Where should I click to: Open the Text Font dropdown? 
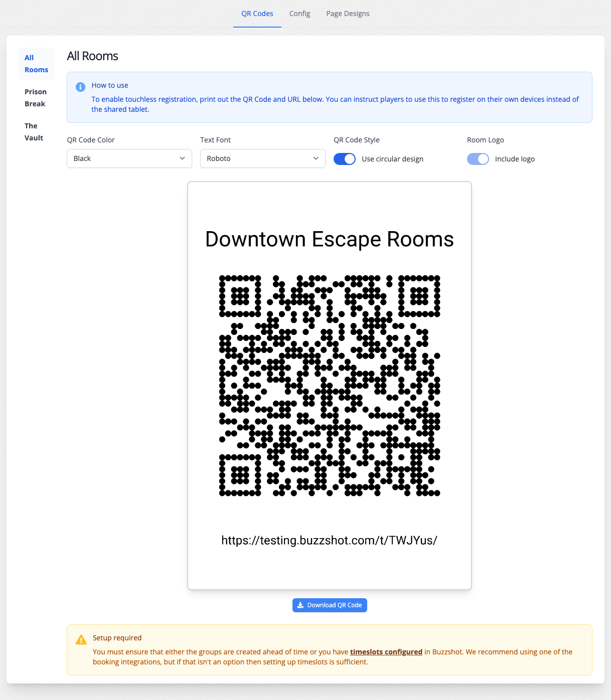pos(263,158)
